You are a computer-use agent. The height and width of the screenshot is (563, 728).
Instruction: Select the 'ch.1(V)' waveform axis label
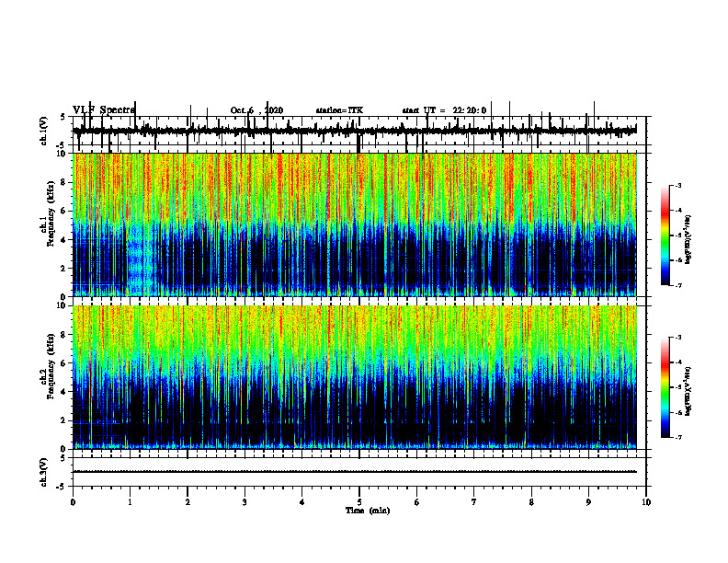[44, 131]
